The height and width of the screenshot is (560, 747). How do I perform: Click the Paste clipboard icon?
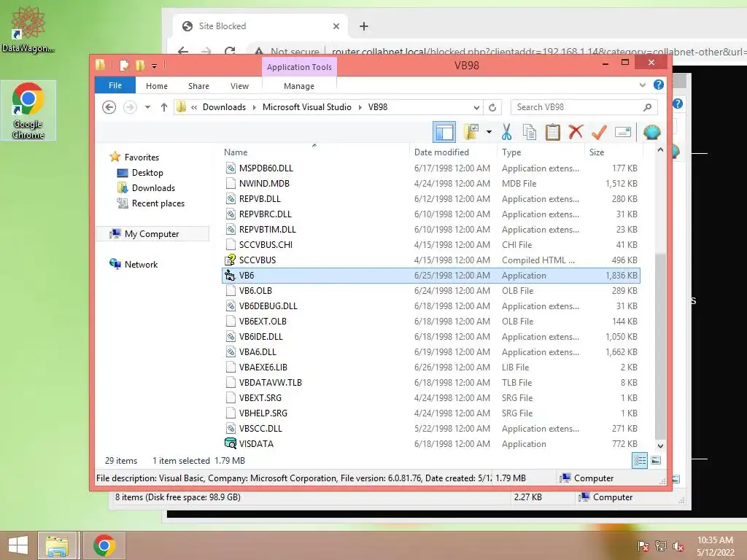coord(552,132)
